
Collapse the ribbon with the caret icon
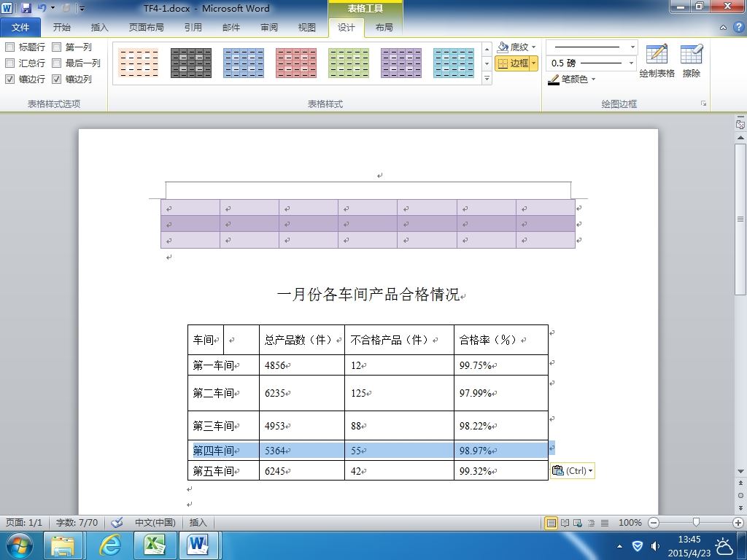click(x=723, y=28)
